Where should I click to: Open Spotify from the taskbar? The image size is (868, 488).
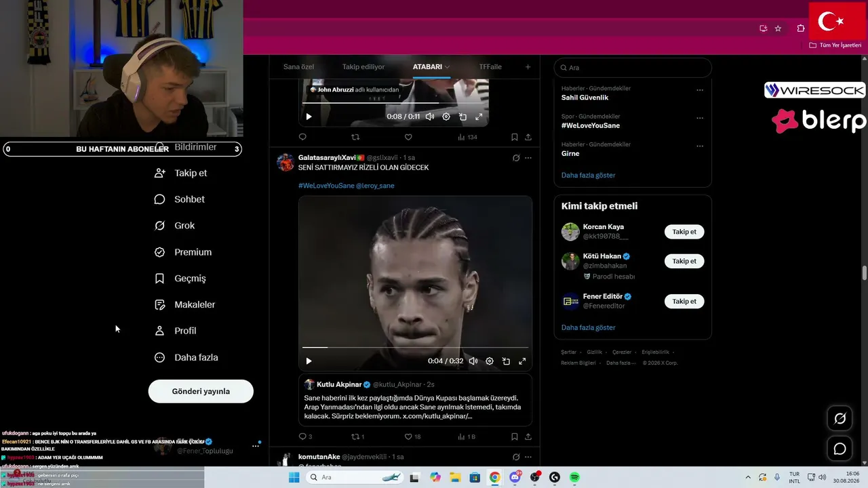(x=574, y=478)
